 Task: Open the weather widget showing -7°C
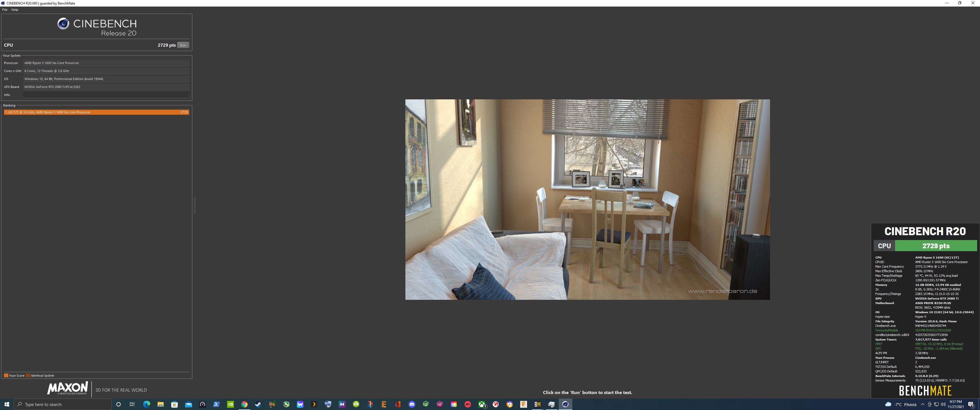(900, 404)
